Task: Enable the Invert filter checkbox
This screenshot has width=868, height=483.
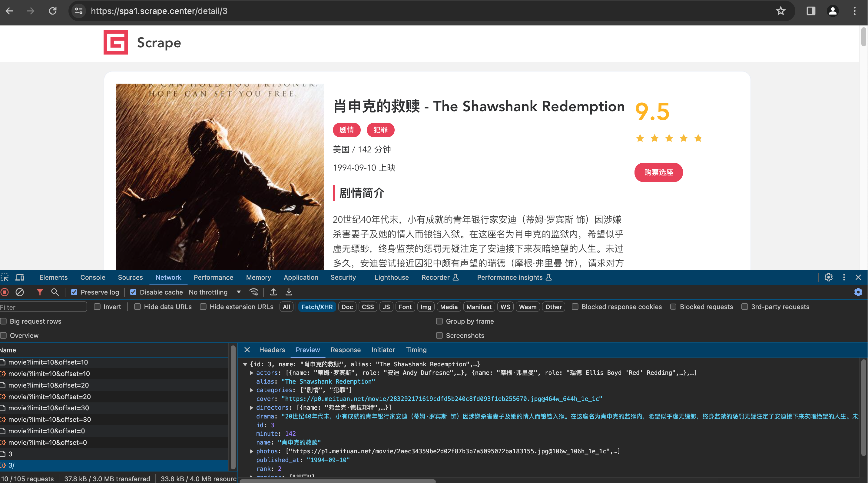Action: coord(97,307)
